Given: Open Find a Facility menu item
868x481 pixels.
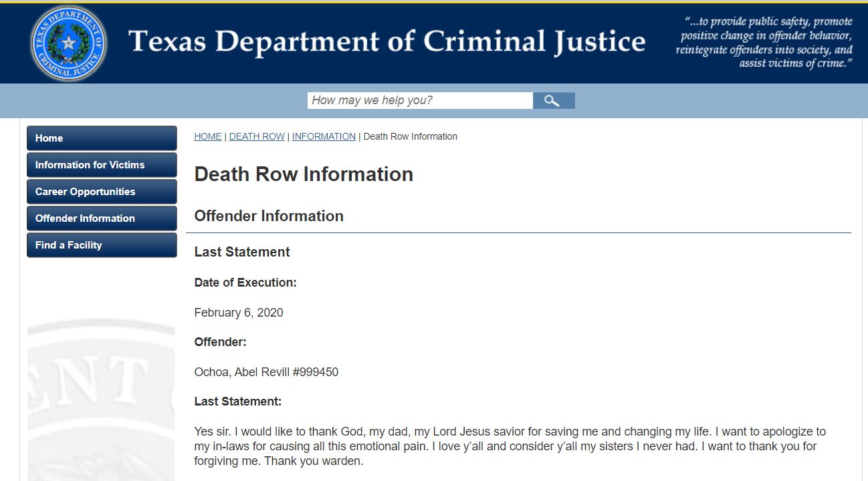Looking at the screenshot, I should tap(102, 245).
